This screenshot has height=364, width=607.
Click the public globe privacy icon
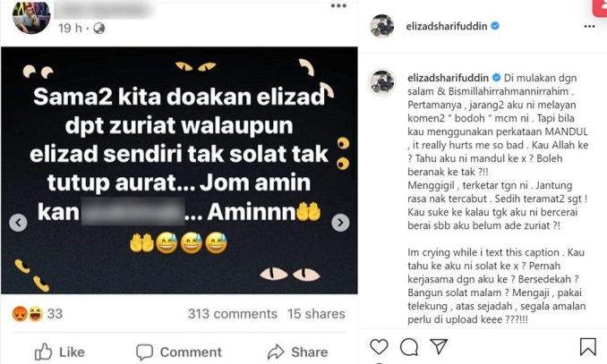click(x=99, y=29)
